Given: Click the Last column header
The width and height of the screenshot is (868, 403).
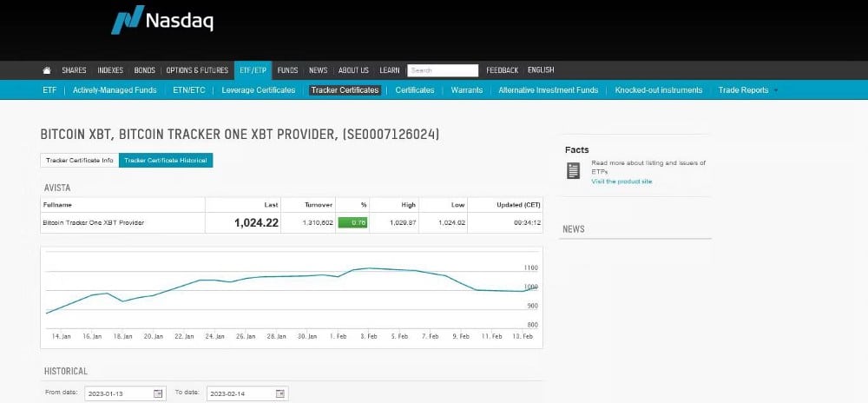Looking at the screenshot, I should pos(271,205).
